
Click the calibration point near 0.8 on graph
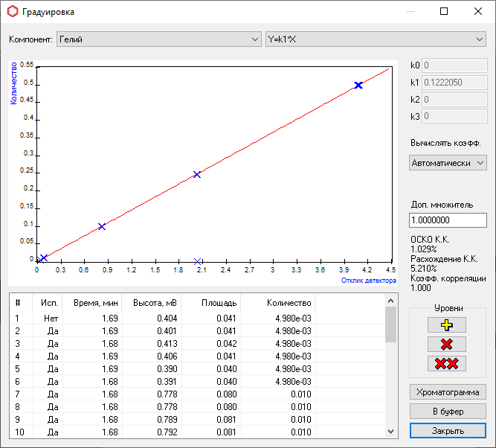102,226
